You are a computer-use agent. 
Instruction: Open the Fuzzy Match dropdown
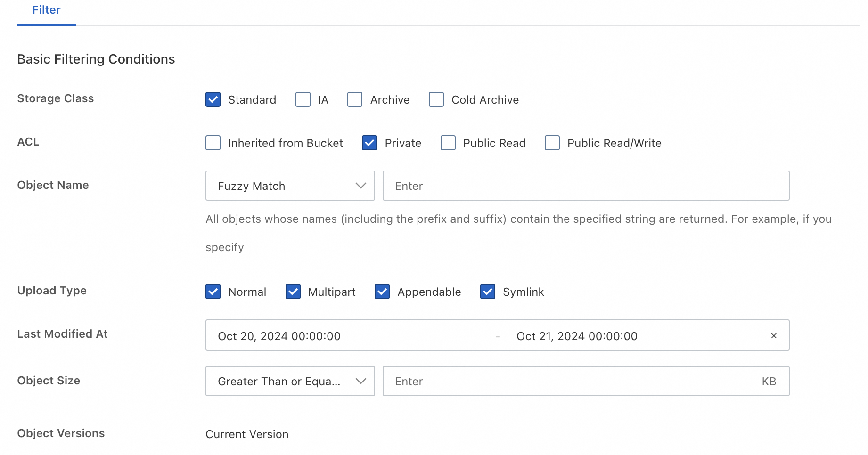coord(290,186)
